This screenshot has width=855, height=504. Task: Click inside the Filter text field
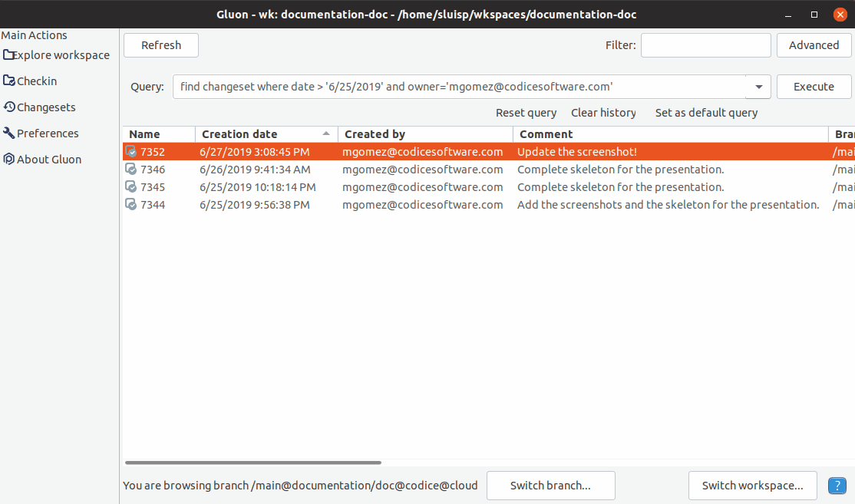[x=705, y=44]
